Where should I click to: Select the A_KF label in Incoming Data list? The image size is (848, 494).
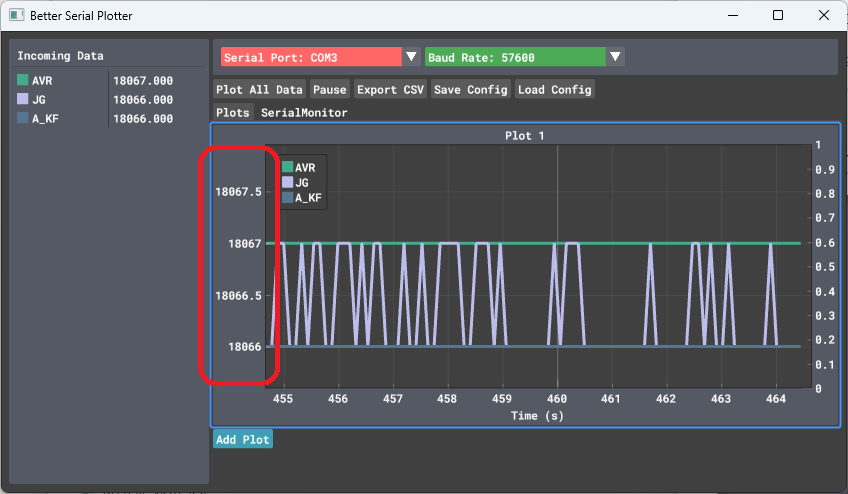click(x=45, y=118)
